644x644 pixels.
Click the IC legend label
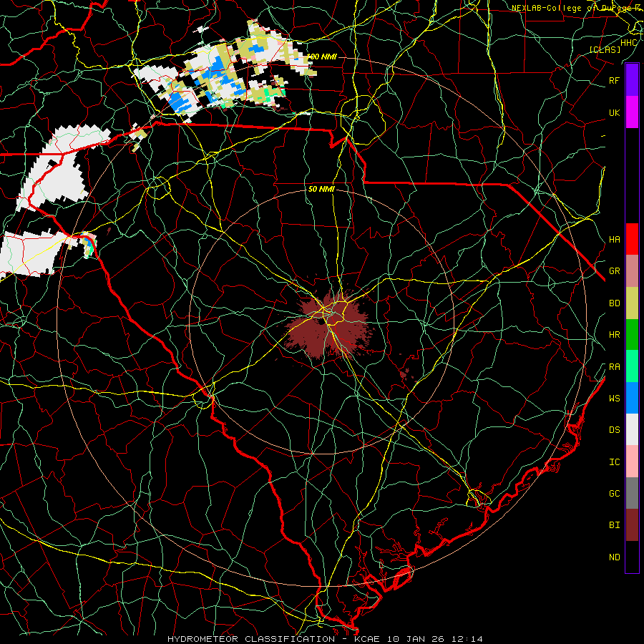point(614,462)
